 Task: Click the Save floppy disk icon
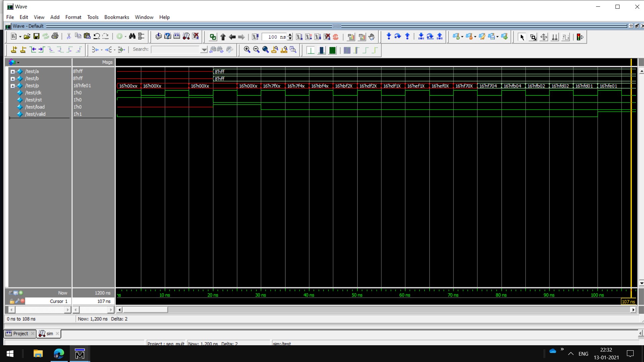coord(36,36)
